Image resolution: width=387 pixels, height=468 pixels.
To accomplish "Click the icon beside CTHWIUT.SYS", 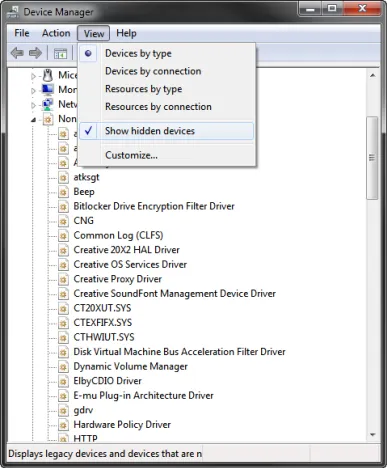I will pyautogui.click(x=63, y=337).
